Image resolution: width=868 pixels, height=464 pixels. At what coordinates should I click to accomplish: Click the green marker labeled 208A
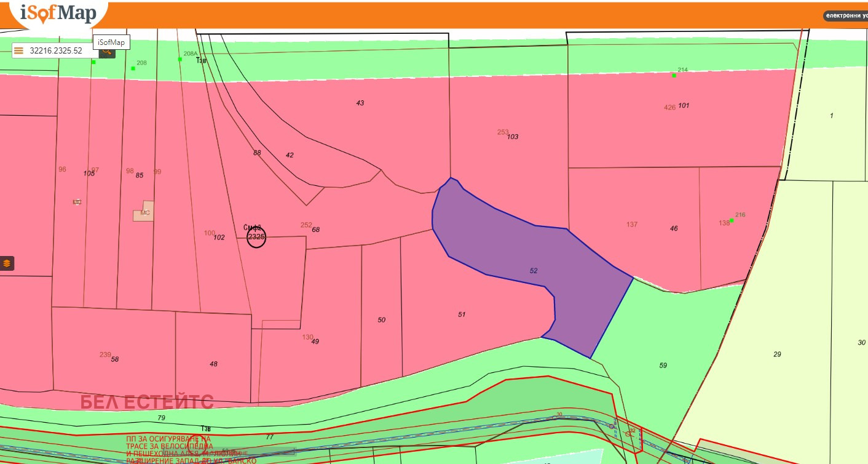pos(180,59)
